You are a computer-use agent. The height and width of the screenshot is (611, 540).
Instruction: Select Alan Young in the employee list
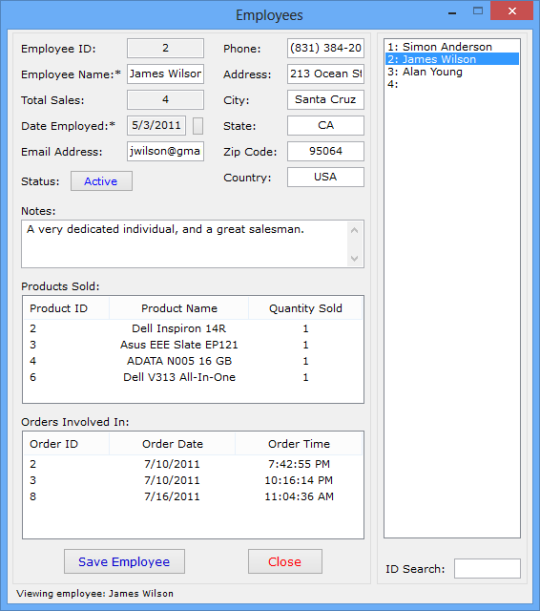pos(452,72)
